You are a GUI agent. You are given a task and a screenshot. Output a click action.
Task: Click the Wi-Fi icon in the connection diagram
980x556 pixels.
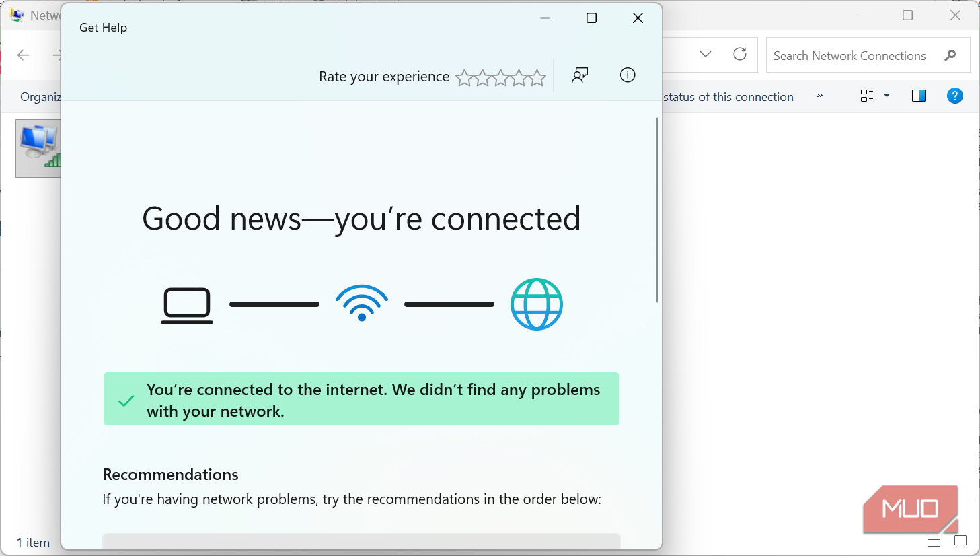click(x=362, y=304)
